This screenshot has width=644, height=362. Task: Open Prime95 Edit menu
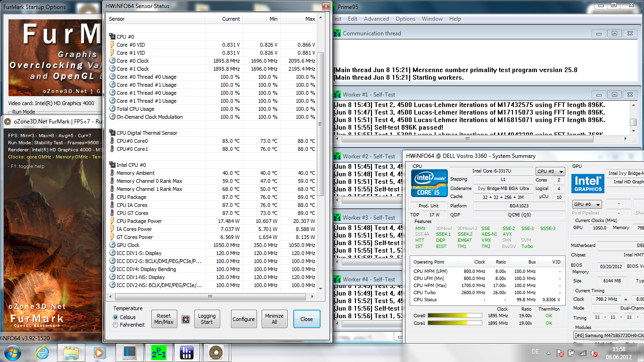[x=352, y=19]
